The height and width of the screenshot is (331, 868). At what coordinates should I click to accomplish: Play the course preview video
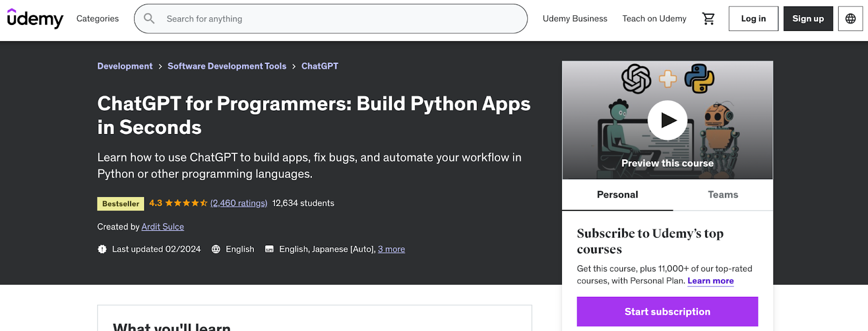coord(667,120)
